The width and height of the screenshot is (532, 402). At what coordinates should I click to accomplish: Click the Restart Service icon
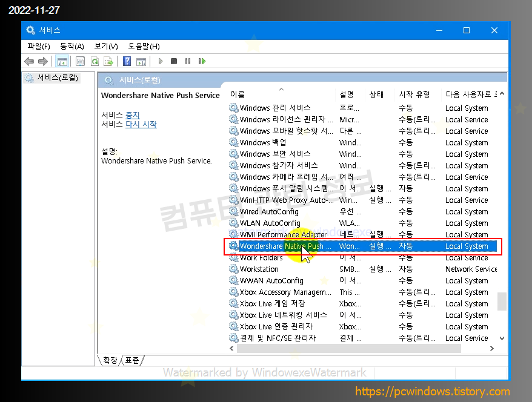point(202,61)
